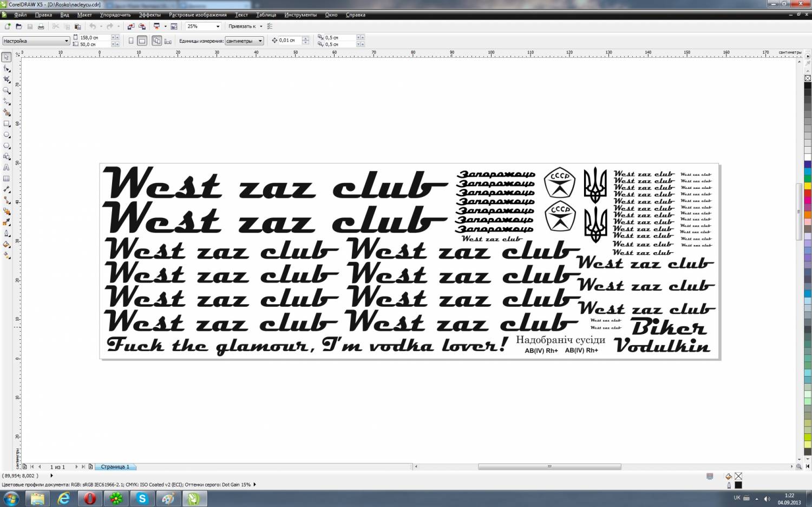Select the Pick tool in toolbox

click(6, 57)
